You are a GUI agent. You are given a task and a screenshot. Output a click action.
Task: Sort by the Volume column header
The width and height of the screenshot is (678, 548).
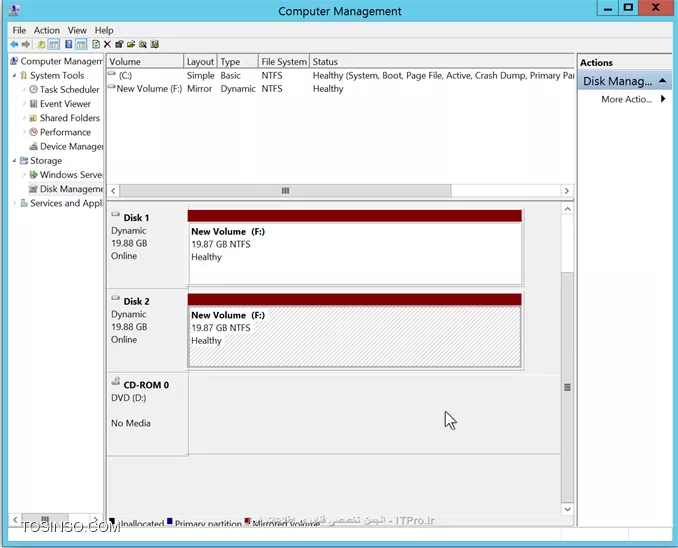tap(145, 61)
